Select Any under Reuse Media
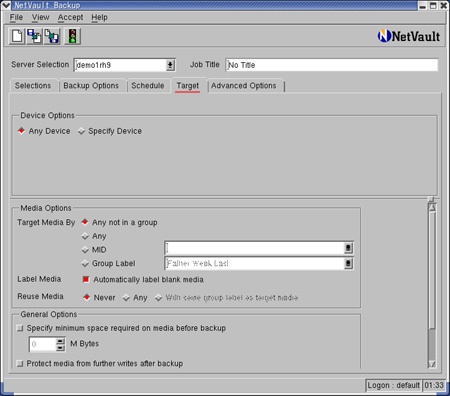 126,298
